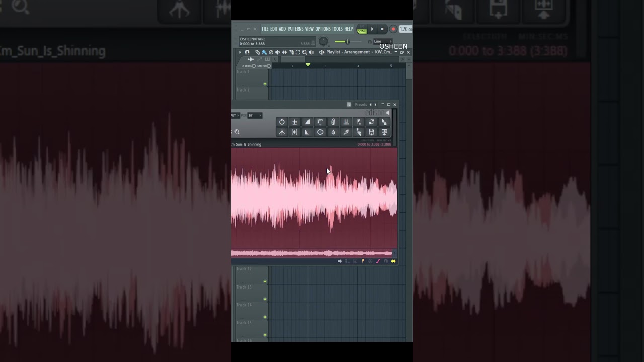Open the Edison time stretch clock tool

point(320,132)
